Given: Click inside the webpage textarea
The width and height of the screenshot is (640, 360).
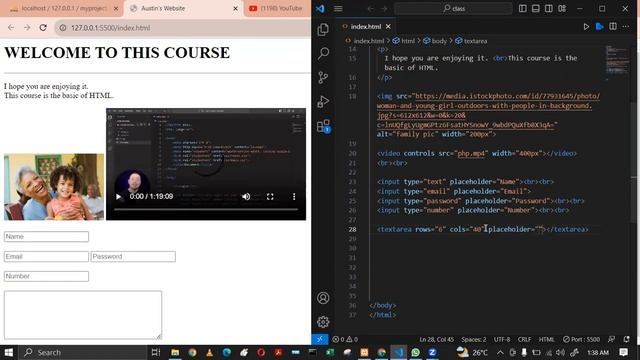Looking at the screenshot, I should click(x=83, y=315).
